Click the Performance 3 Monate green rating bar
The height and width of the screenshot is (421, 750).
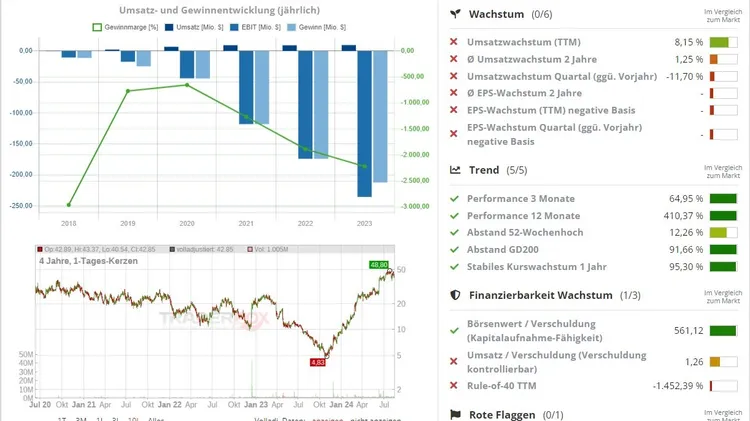(723, 199)
